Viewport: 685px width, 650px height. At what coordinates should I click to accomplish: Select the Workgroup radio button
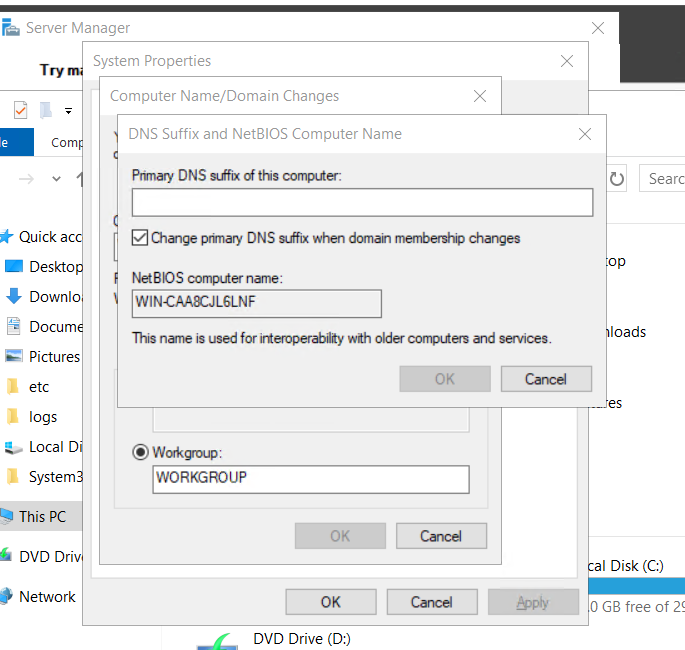coord(140,452)
